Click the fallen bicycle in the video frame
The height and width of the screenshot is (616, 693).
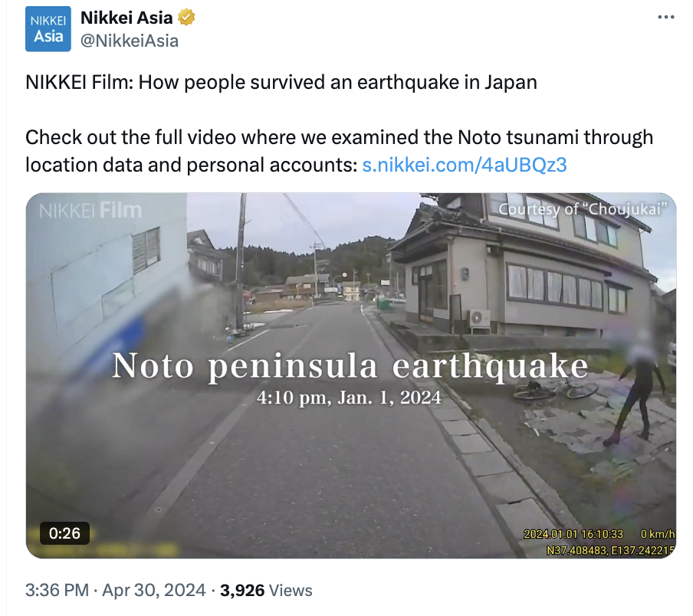(556, 389)
